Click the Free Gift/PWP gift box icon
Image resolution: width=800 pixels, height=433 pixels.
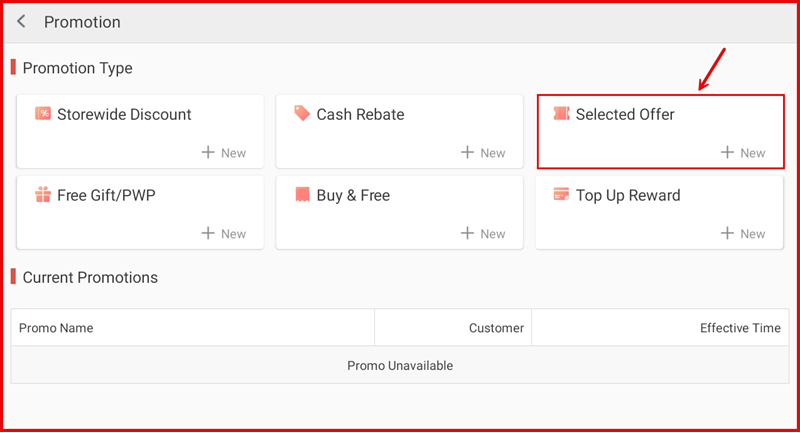[x=43, y=195]
